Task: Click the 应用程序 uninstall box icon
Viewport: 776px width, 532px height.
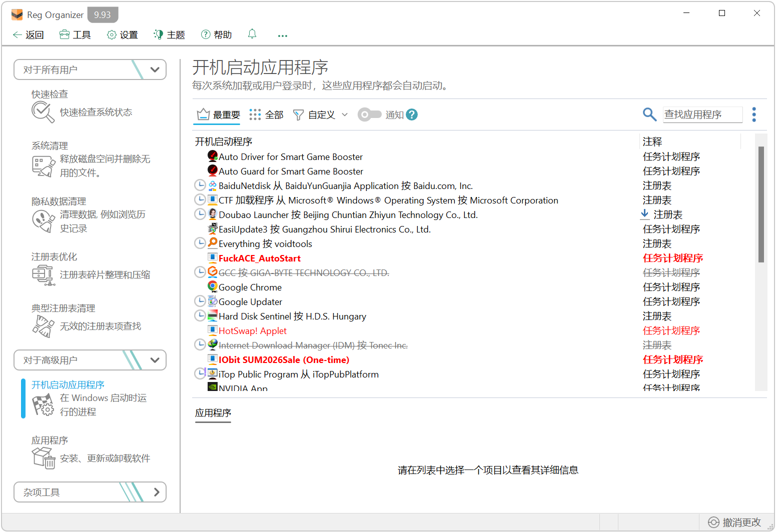Action: tap(43, 457)
